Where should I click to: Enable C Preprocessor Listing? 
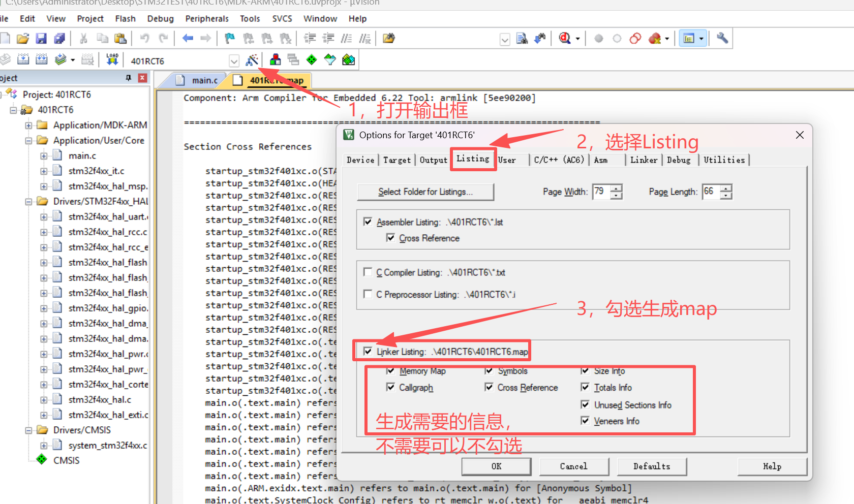coord(368,294)
